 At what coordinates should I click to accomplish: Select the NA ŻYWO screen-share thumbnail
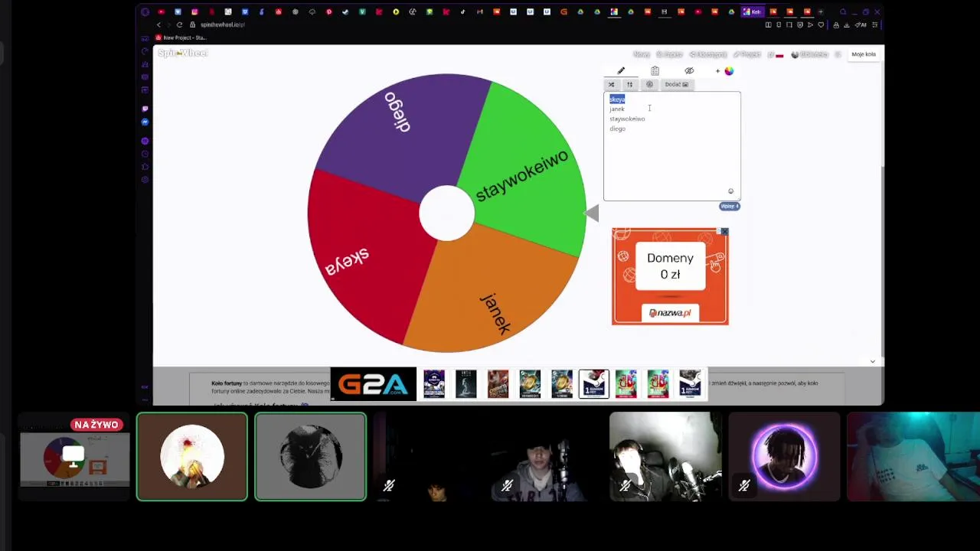click(74, 457)
